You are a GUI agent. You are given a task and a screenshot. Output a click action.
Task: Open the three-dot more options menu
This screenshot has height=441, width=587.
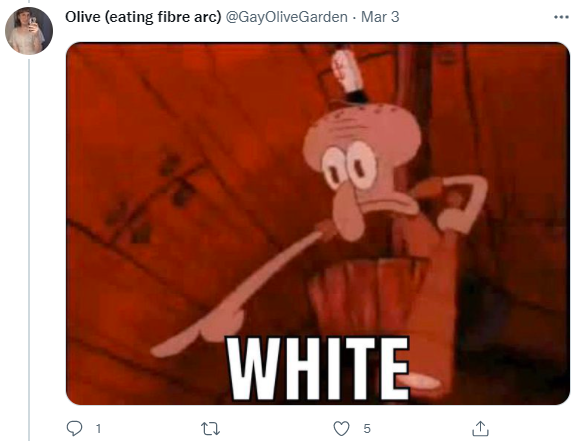point(561,17)
